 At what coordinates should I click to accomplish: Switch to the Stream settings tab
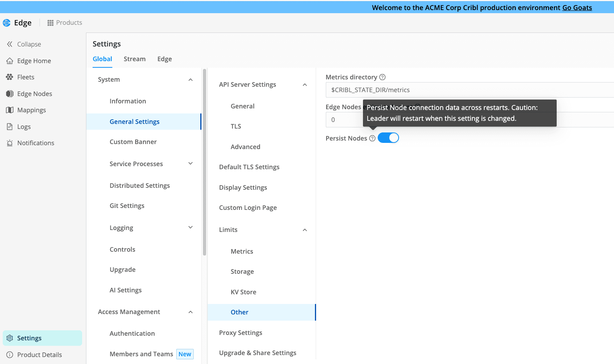click(x=134, y=59)
